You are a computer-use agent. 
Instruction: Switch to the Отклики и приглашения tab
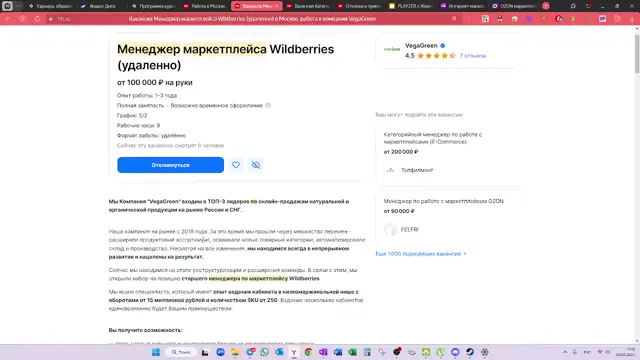point(359,6)
